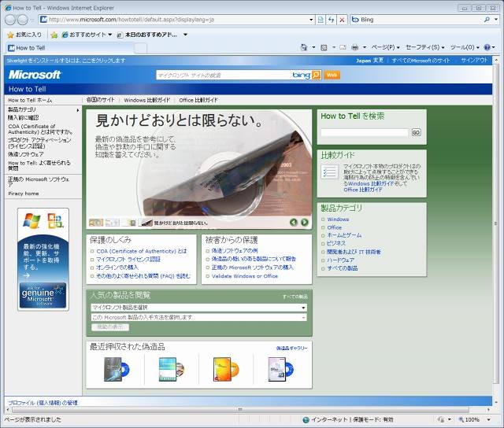Click the teal counterfeit product box image
Viewport: 504px width, 428px height.
172,369
